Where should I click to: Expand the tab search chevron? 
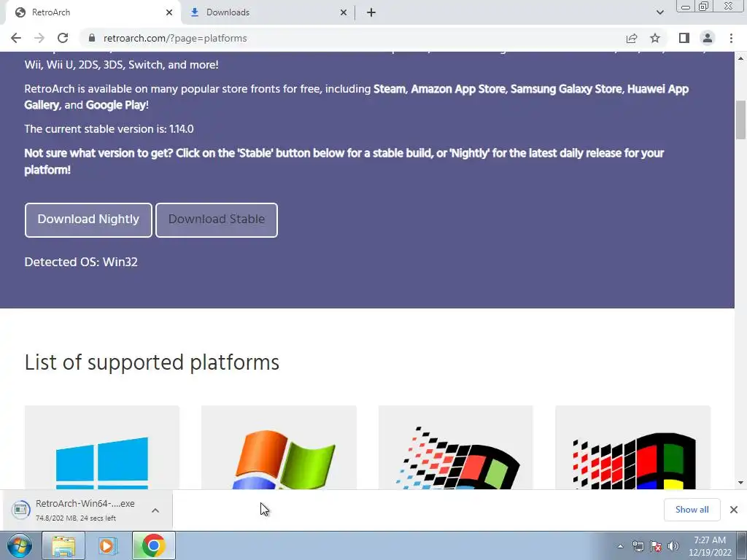click(659, 12)
